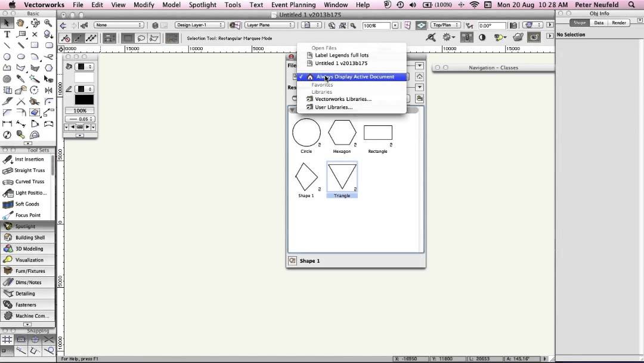Select the Freehand tool
Image resolution: width=644 pixels, height=363 pixels.
pyautogui.click(x=48, y=56)
